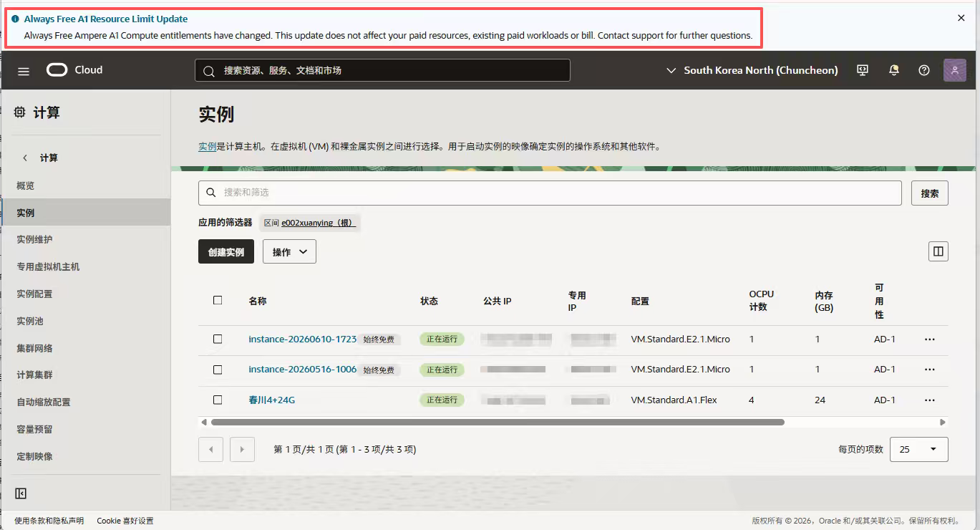Expand the 操作 dropdown

click(x=289, y=251)
